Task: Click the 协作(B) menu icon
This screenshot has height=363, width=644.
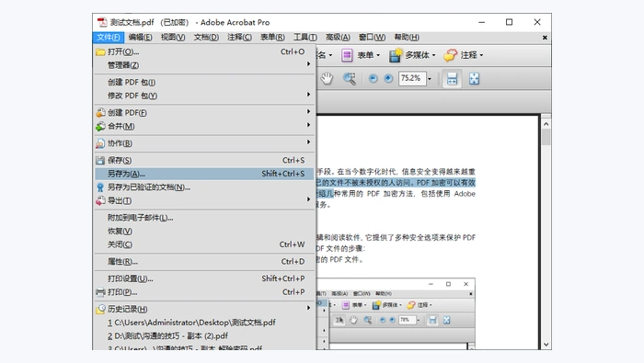Action: 100,143
